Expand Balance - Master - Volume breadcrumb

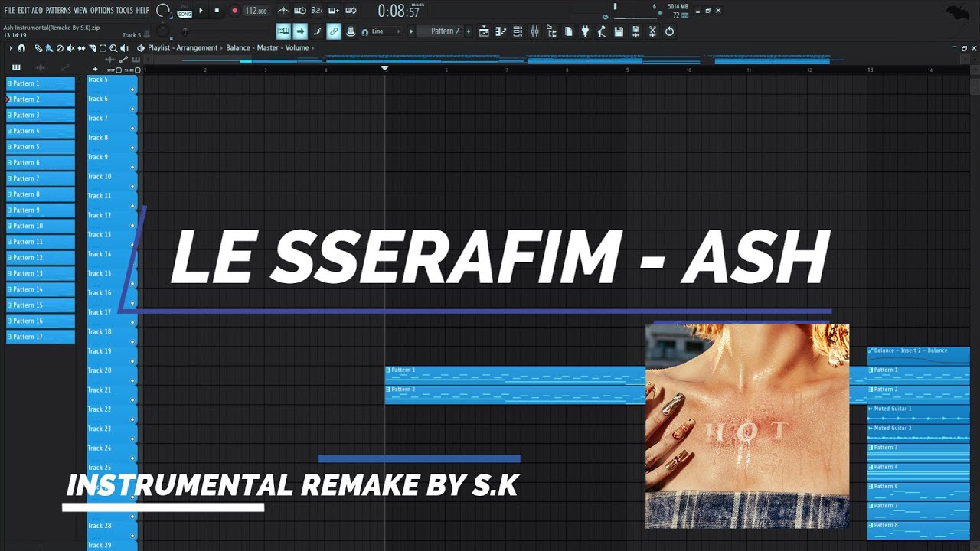coord(267,48)
